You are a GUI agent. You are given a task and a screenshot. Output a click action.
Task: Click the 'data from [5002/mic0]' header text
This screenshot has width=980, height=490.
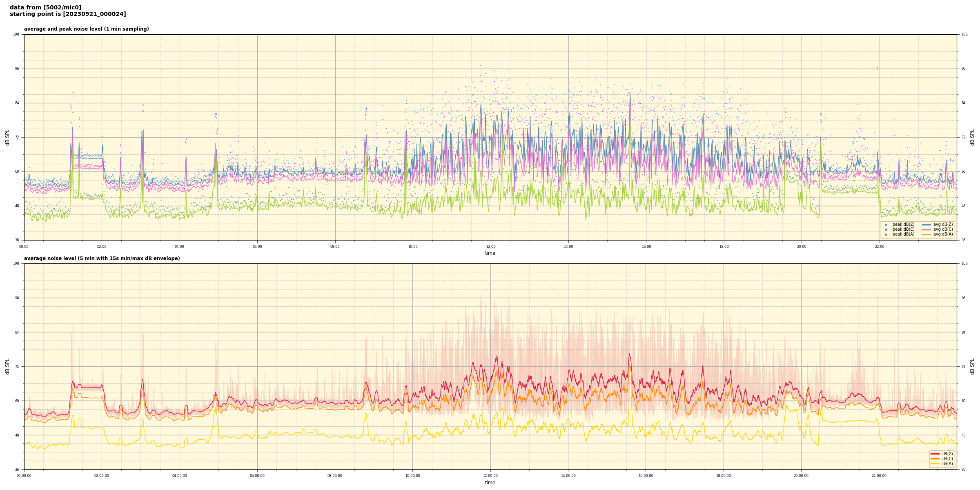coord(45,7)
